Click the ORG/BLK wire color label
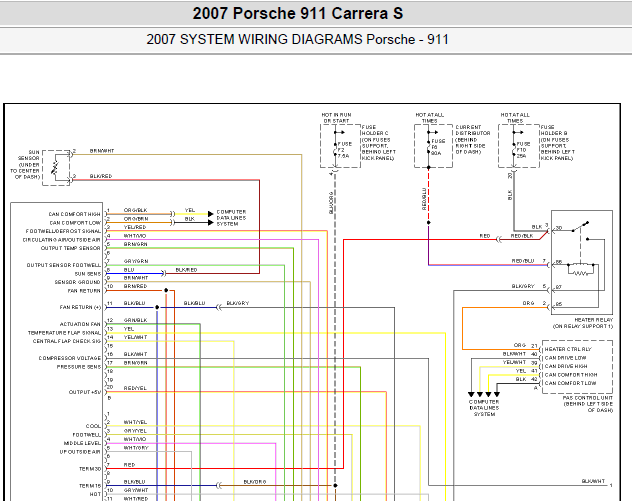Viewport: 632px width, 501px height. [x=135, y=210]
